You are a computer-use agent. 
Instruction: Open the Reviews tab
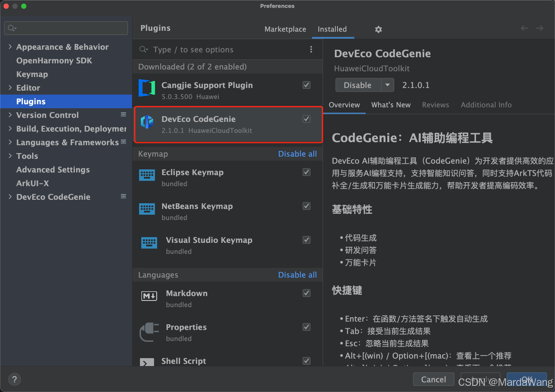436,105
